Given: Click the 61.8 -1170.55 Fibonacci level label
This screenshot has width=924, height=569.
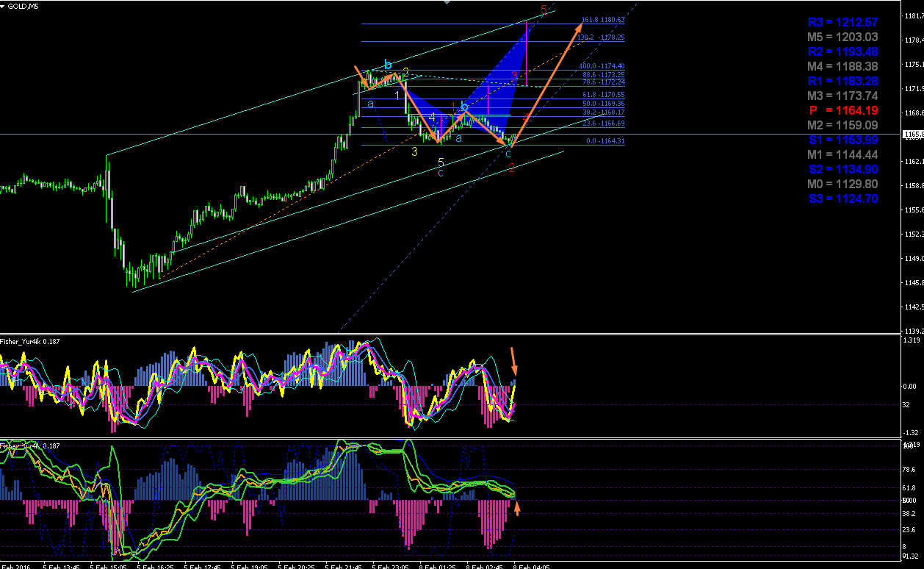Looking at the screenshot, I should (602, 95).
